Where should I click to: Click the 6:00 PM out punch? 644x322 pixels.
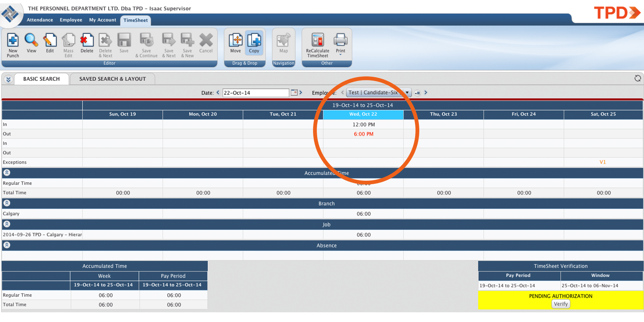(363, 134)
